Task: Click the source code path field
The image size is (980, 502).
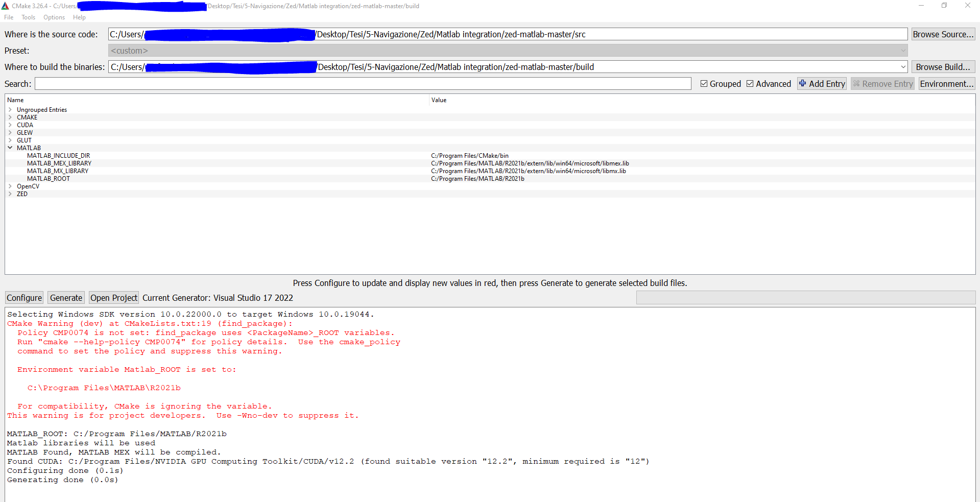Action: pyautogui.click(x=508, y=34)
